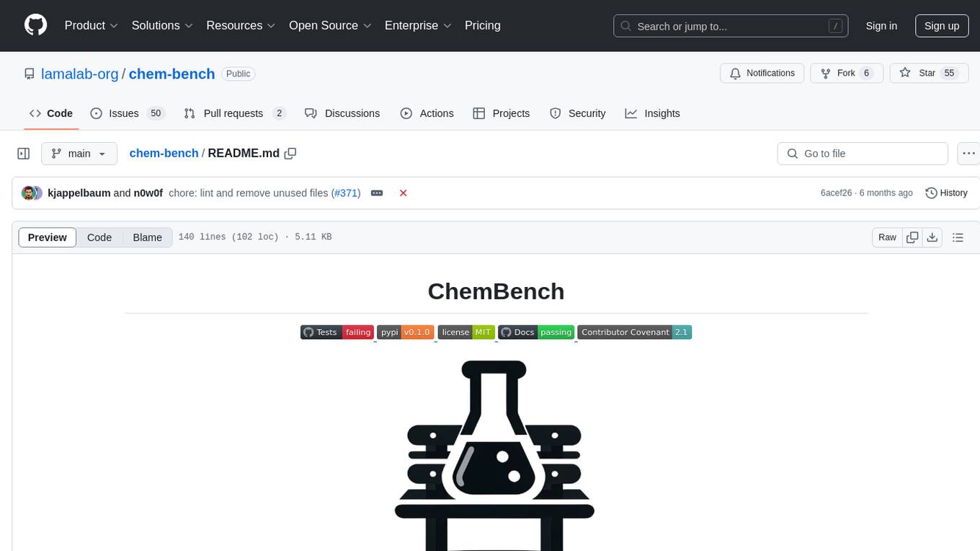Copy the README.md file path
The width and height of the screenshot is (980, 551).
pyautogui.click(x=290, y=153)
